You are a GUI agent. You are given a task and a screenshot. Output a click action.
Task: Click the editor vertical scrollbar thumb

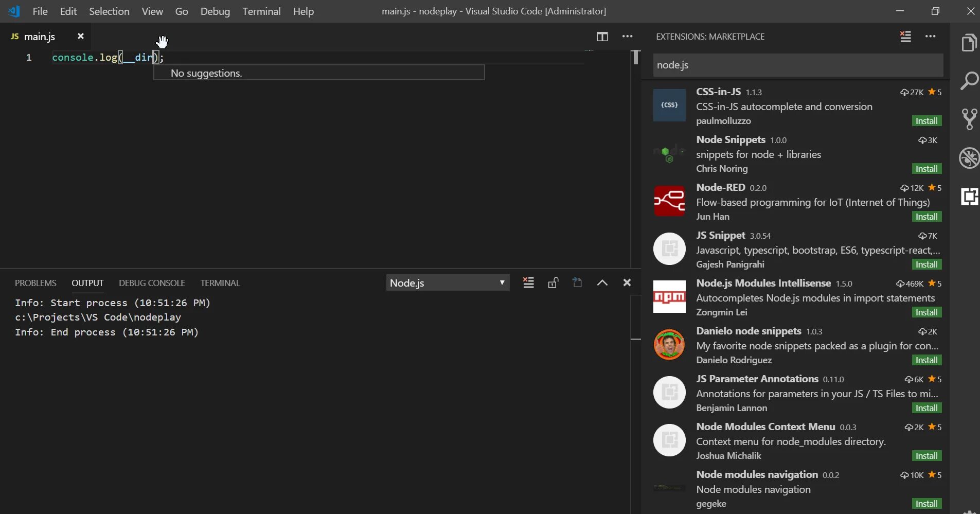[636, 57]
